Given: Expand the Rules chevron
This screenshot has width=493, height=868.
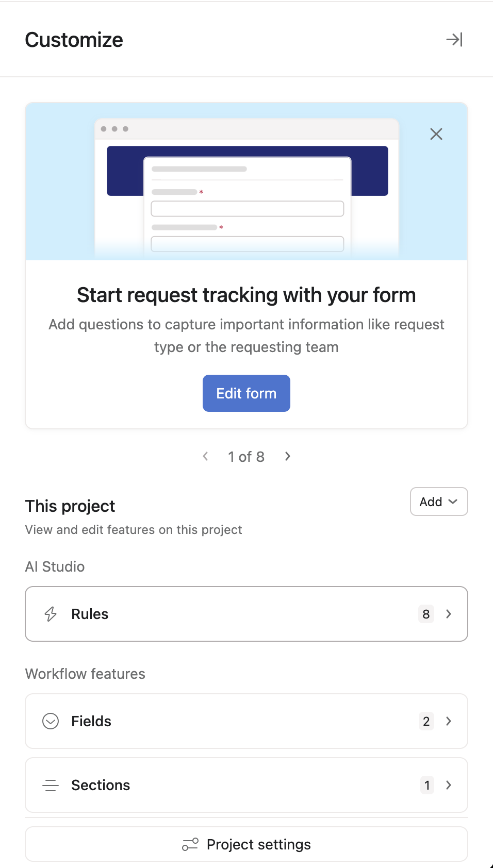Looking at the screenshot, I should point(449,614).
